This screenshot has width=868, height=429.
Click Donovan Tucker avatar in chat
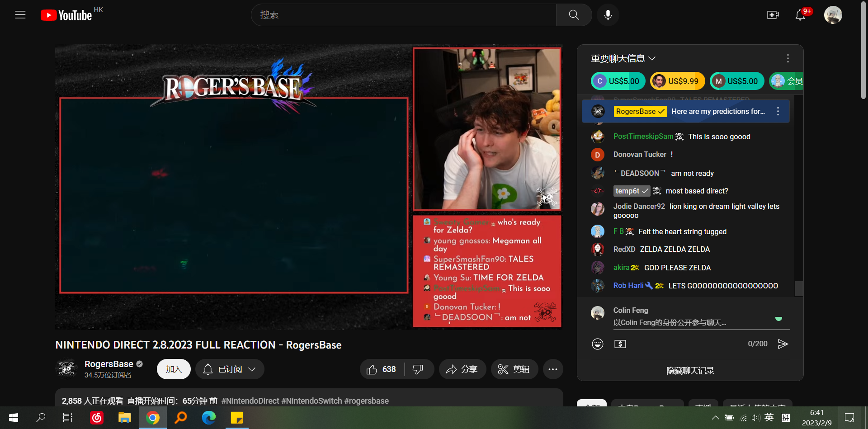(x=597, y=155)
